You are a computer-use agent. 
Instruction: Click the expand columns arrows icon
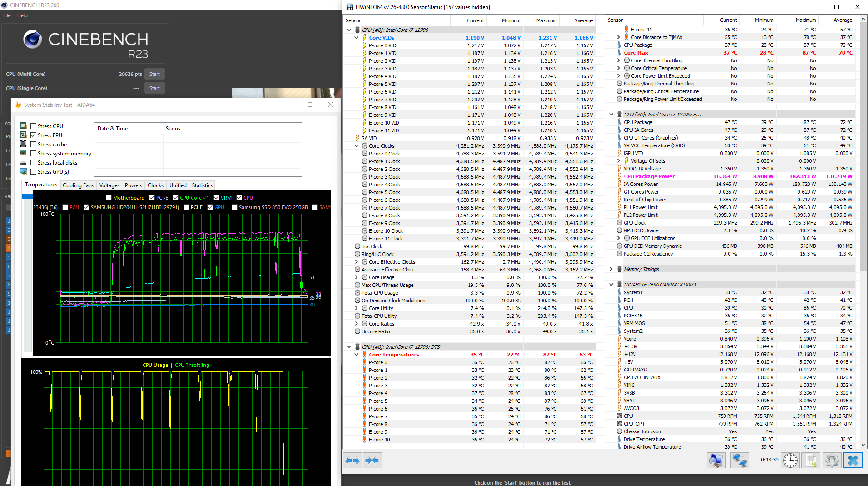tap(352, 461)
